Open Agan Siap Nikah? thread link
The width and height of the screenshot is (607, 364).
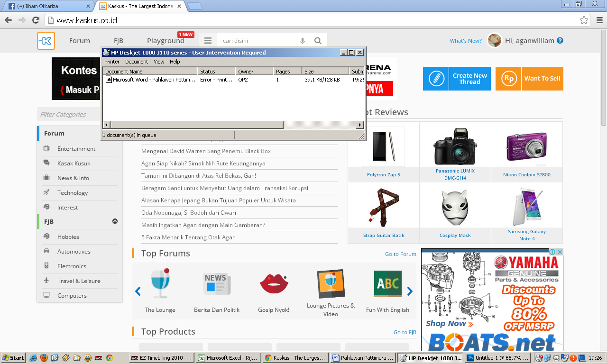coord(203,163)
